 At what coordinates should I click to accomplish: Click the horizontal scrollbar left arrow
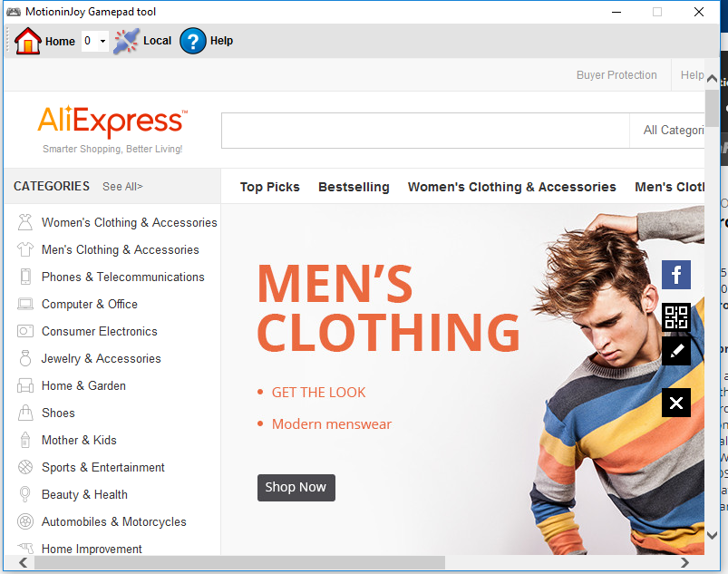tap(23, 562)
